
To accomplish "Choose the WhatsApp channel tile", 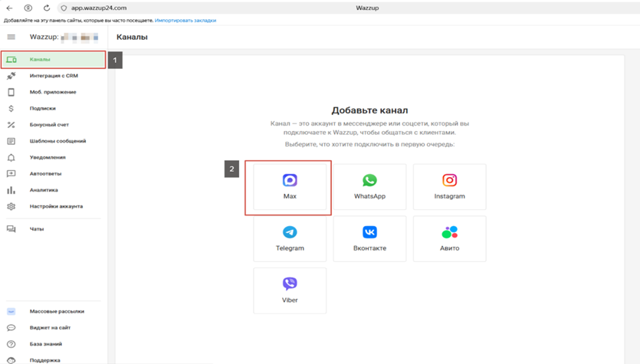I will click(369, 187).
